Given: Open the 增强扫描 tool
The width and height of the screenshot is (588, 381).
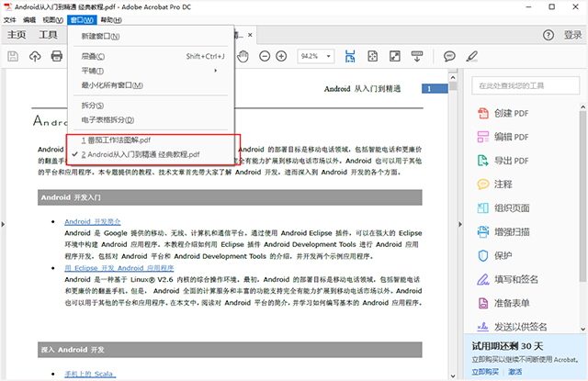Looking at the screenshot, I should click(503, 232).
